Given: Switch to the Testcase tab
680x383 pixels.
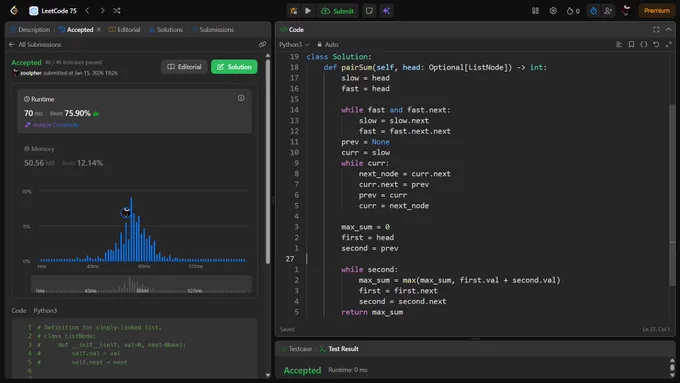Looking at the screenshot, I should click(x=297, y=349).
